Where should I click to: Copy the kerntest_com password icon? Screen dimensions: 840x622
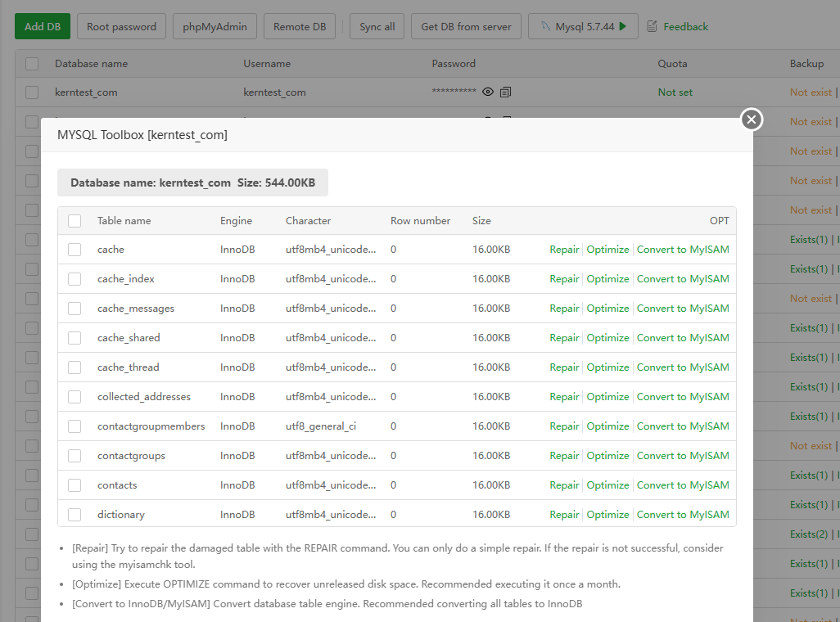[x=505, y=92]
